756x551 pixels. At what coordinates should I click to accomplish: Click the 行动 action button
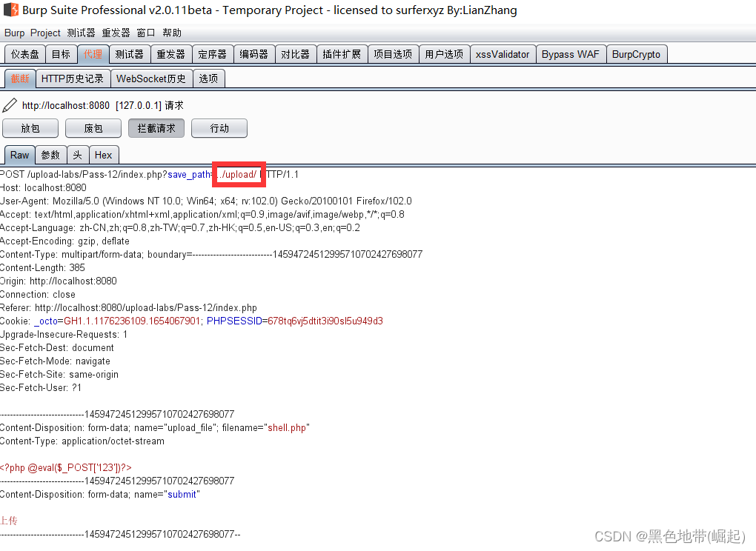(219, 128)
